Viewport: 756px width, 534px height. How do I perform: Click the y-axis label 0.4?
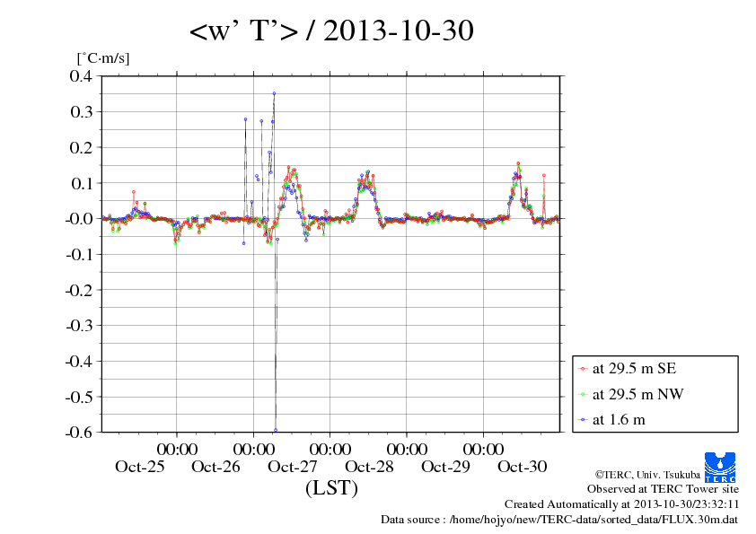click(x=81, y=75)
